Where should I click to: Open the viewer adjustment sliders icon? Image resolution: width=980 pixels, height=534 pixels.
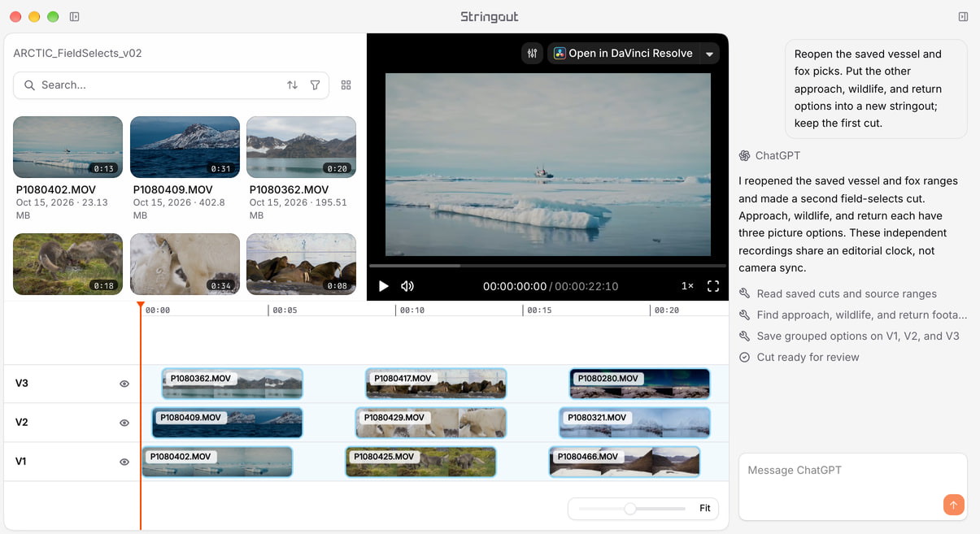click(533, 54)
